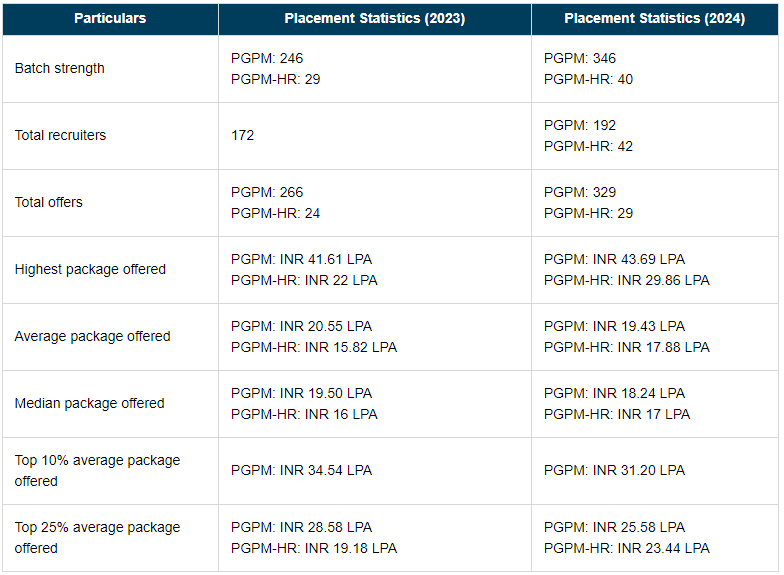784x575 pixels.
Task: Click the PGPM: INR 41.61 LPA value
Action: coord(301,260)
